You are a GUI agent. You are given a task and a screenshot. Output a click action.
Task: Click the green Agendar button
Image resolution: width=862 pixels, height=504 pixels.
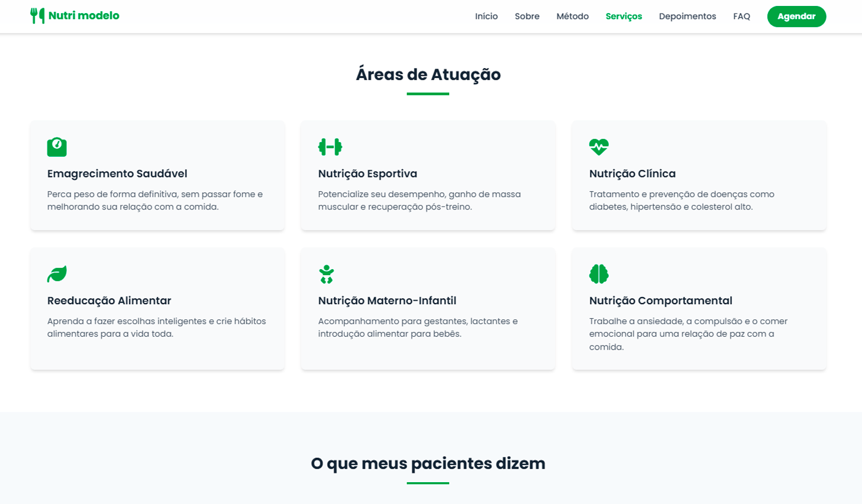(796, 17)
